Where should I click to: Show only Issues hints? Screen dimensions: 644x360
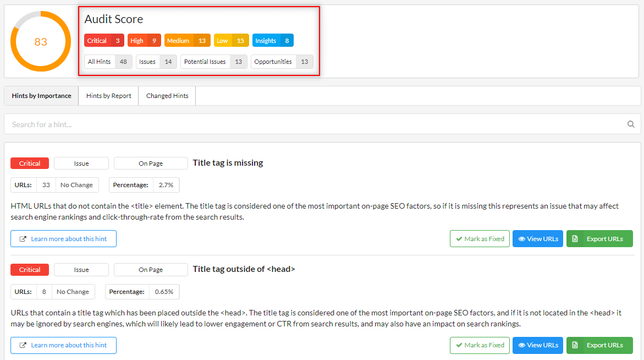pos(156,62)
